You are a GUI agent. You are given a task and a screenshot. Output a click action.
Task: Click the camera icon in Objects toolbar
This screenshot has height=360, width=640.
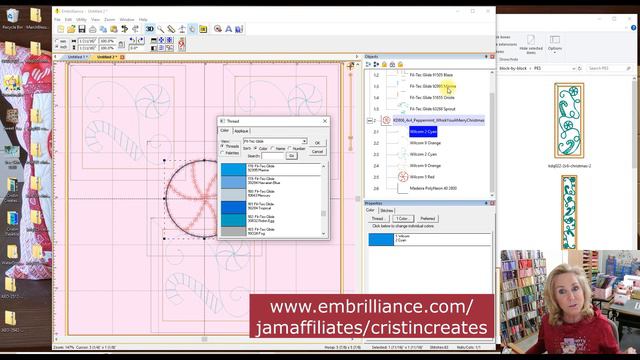(392, 64)
